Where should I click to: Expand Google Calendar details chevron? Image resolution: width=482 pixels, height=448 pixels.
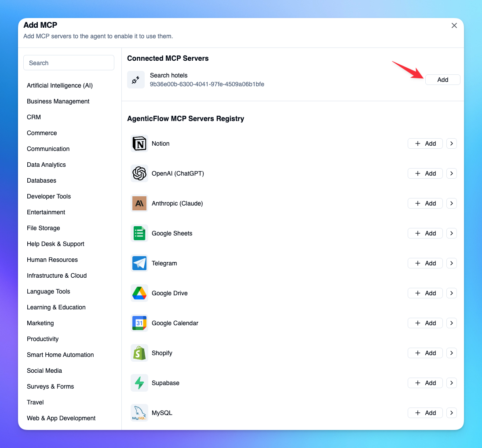452,323
